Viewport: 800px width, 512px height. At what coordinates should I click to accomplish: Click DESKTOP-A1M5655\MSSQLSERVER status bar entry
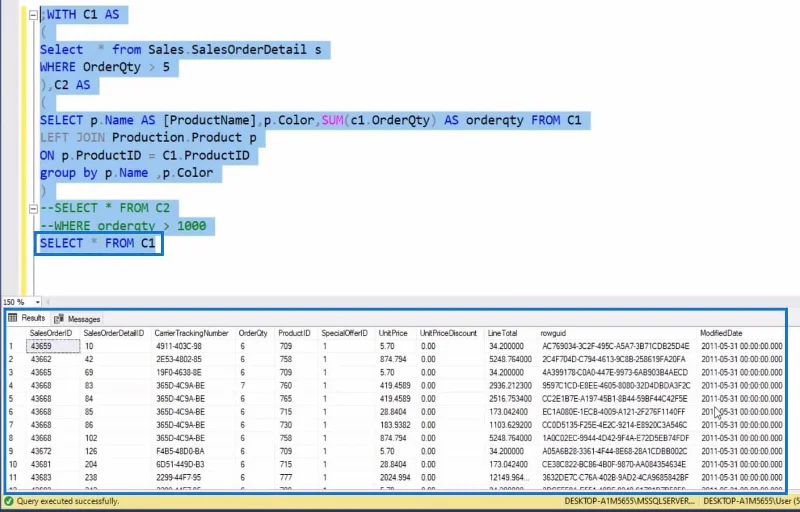coord(629,502)
